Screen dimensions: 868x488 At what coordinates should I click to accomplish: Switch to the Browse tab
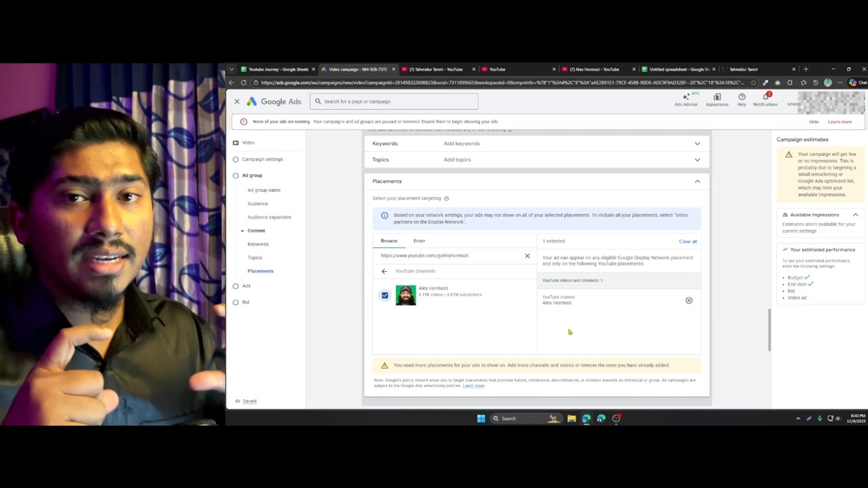pyautogui.click(x=389, y=241)
